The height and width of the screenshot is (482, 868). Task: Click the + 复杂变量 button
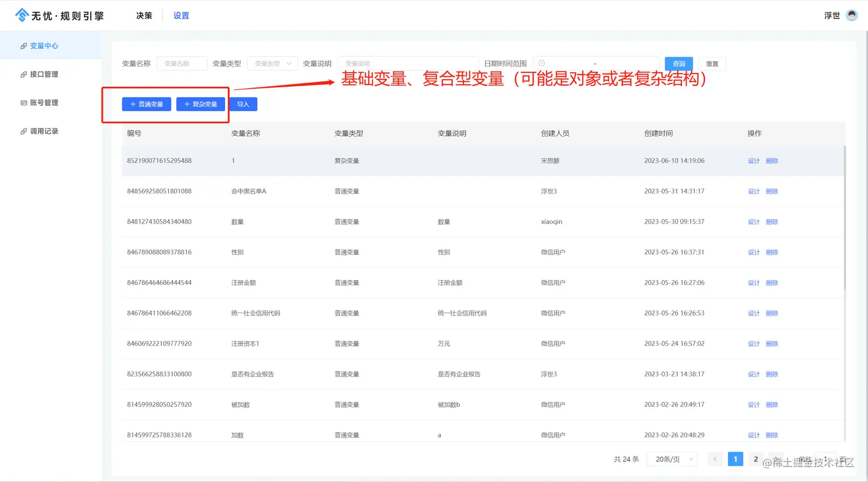pyautogui.click(x=200, y=104)
